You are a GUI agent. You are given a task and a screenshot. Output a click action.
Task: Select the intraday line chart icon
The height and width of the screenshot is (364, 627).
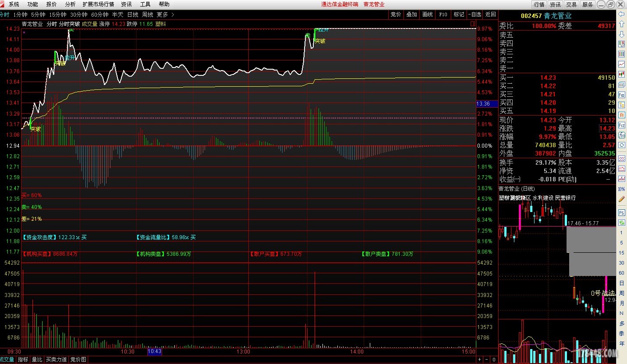tap(621, 64)
